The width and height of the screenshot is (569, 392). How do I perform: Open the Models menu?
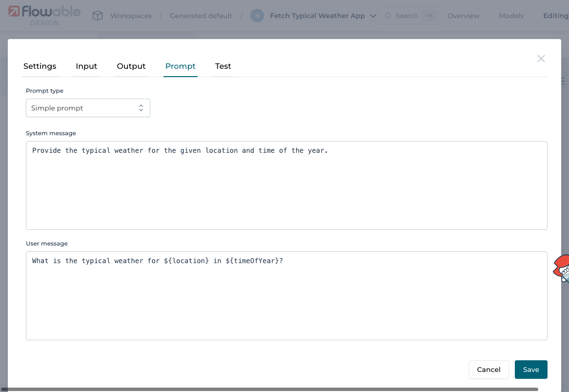click(x=510, y=15)
